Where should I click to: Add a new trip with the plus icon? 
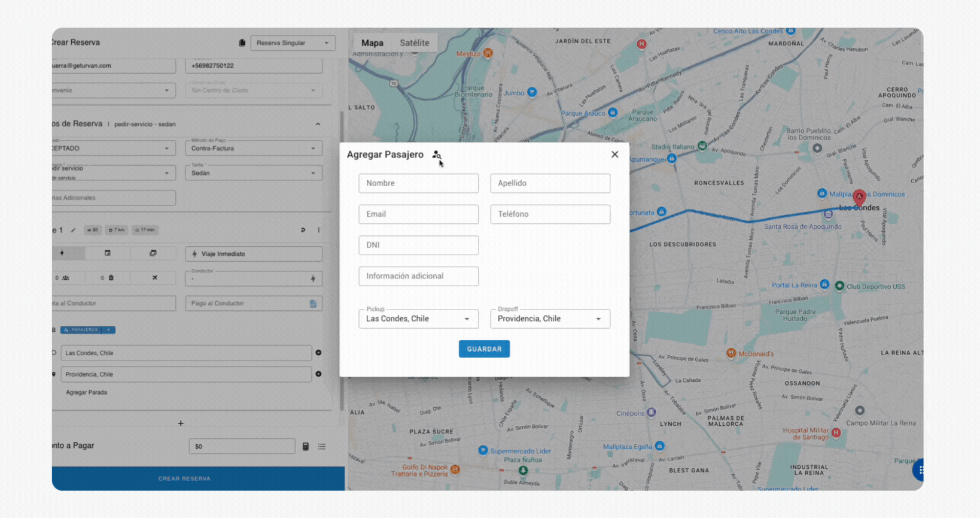coord(181,423)
